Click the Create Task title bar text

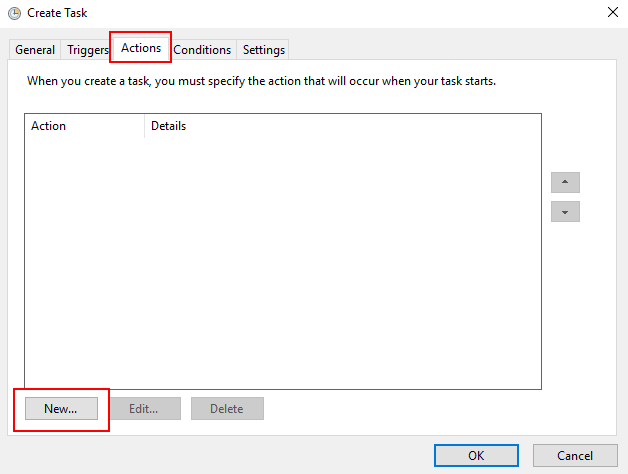coord(57,13)
